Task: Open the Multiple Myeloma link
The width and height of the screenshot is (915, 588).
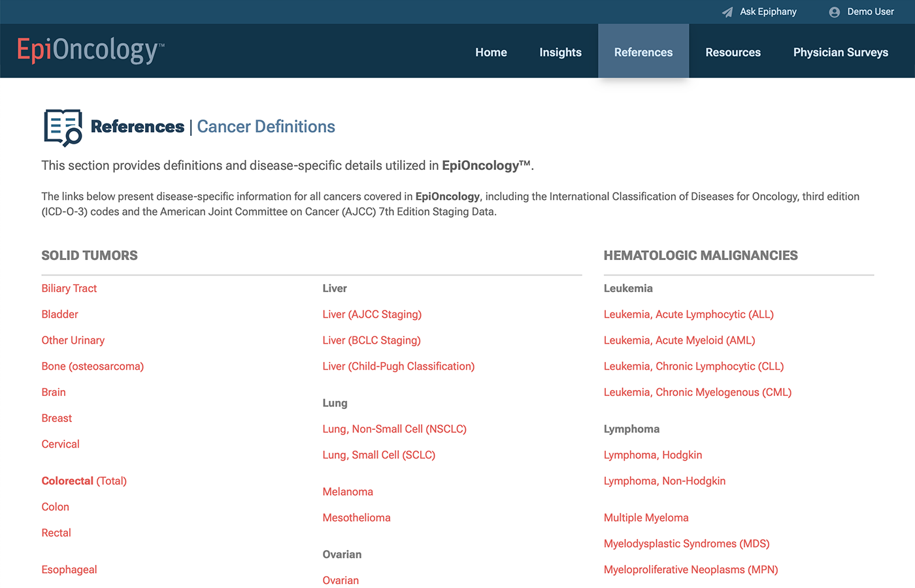Action: tap(646, 517)
